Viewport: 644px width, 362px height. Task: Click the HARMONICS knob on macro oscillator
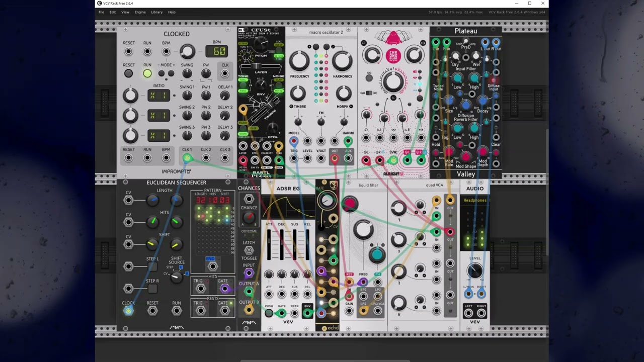point(342,61)
